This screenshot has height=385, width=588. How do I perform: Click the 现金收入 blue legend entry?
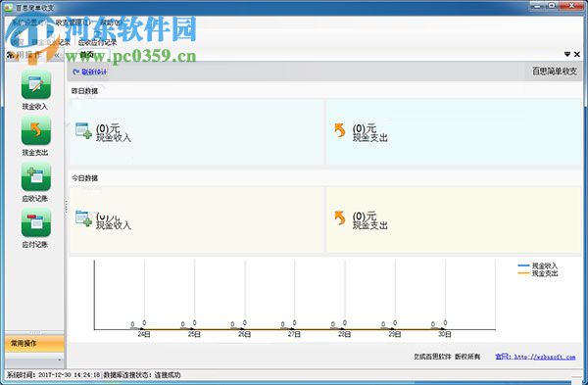[538, 265]
